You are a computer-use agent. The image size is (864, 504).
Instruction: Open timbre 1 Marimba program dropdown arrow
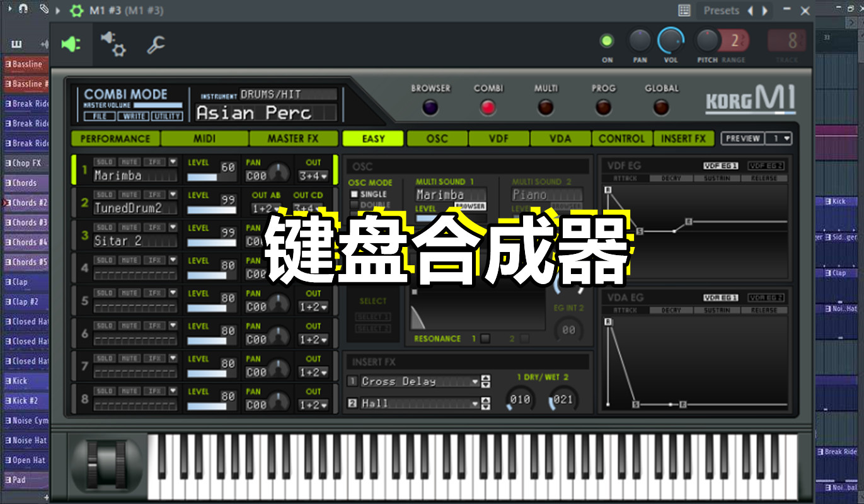coord(173,162)
